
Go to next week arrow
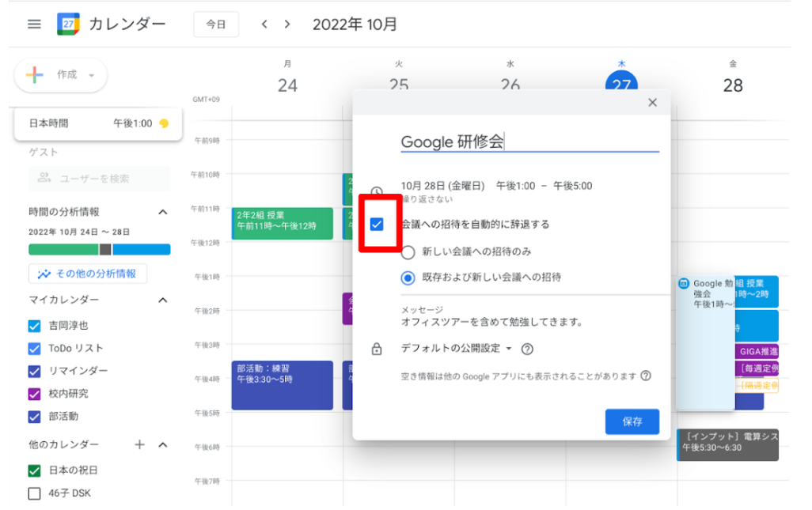tap(287, 25)
